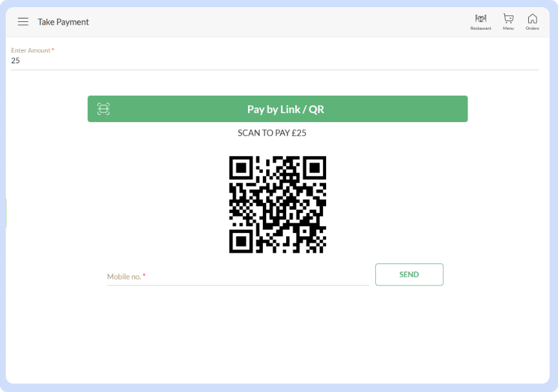The width and height of the screenshot is (558, 392).
Task: Click the Restaurant label in header
Action: 480,28
